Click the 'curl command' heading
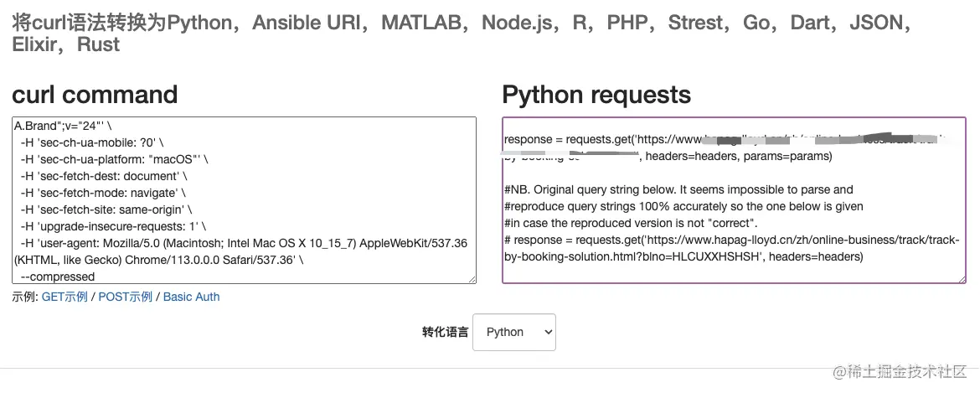980x393 pixels. tap(95, 95)
